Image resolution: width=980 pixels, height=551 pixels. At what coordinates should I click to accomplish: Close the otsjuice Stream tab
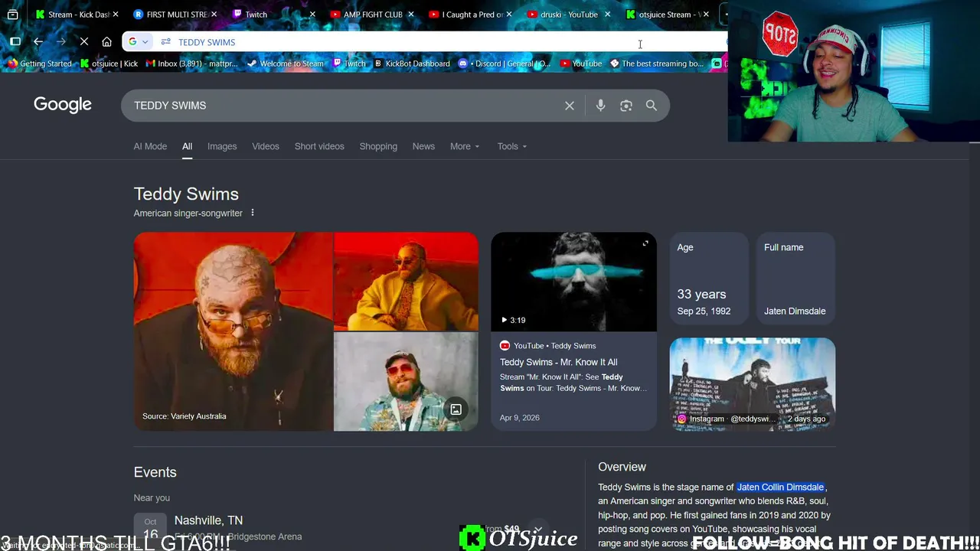click(x=706, y=15)
